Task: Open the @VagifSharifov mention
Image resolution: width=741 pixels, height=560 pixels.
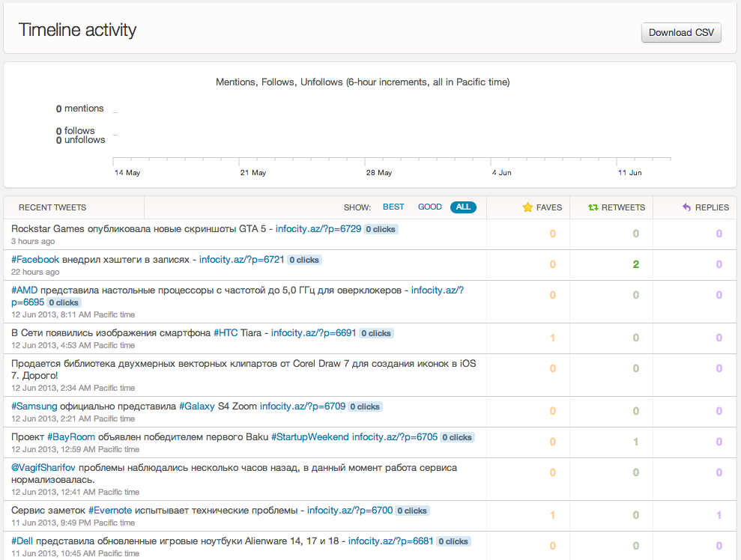Action: (43, 467)
